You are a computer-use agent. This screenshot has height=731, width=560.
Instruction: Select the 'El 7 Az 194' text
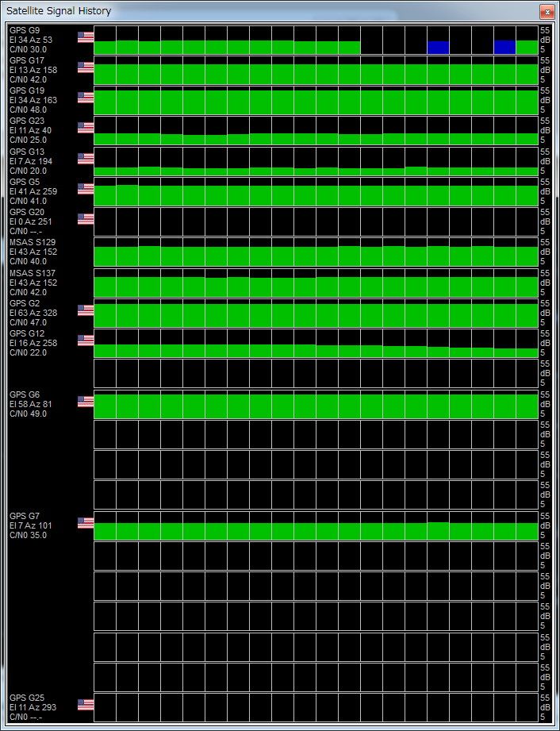pyautogui.click(x=31, y=161)
